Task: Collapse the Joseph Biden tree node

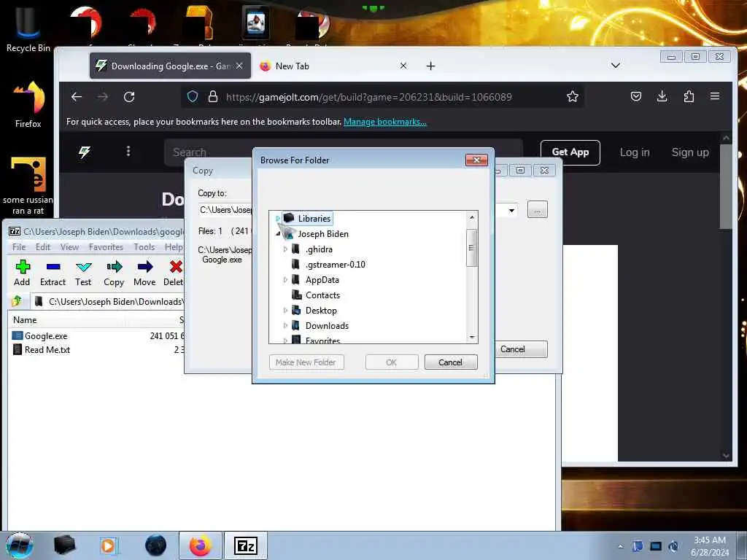Action: (278, 234)
